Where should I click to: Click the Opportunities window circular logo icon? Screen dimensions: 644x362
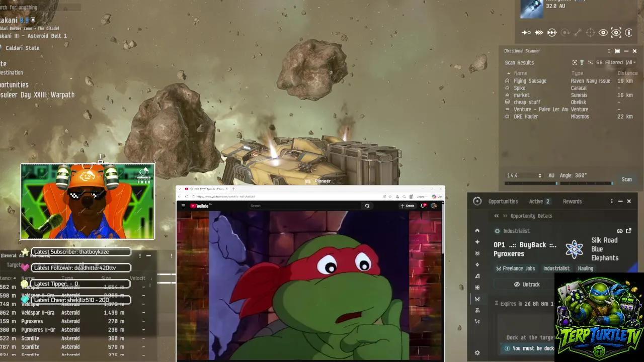pyautogui.click(x=477, y=201)
